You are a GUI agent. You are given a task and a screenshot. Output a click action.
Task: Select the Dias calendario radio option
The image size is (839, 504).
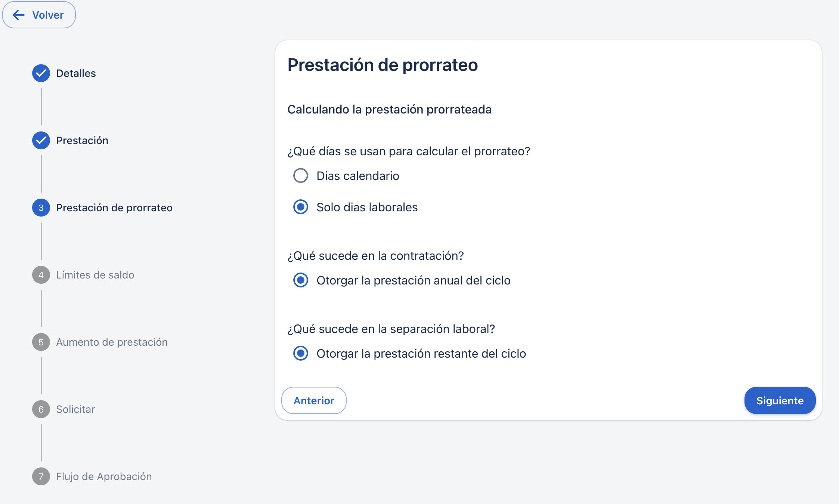(301, 175)
